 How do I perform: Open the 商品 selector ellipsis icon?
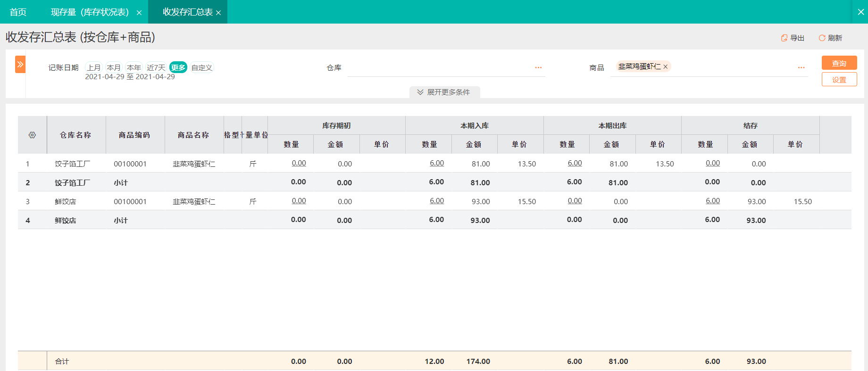pos(801,67)
